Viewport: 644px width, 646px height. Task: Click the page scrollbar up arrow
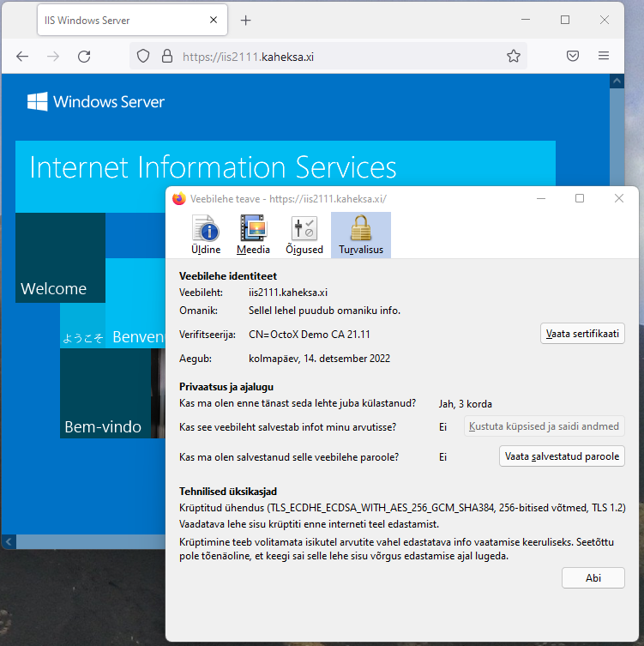click(617, 82)
